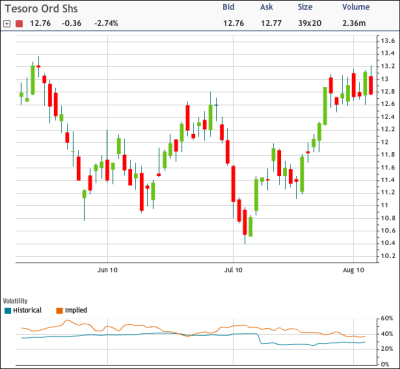Screen dimensions: 400x369
Task: Click the blue Historical volatility legend swatch
Action: coord(8,311)
